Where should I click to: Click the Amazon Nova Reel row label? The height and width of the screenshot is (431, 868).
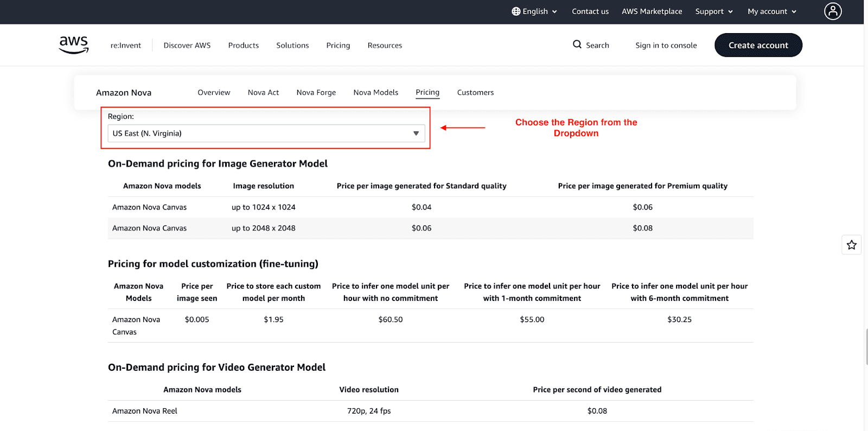pyautogui.click(x=145, y=411)
